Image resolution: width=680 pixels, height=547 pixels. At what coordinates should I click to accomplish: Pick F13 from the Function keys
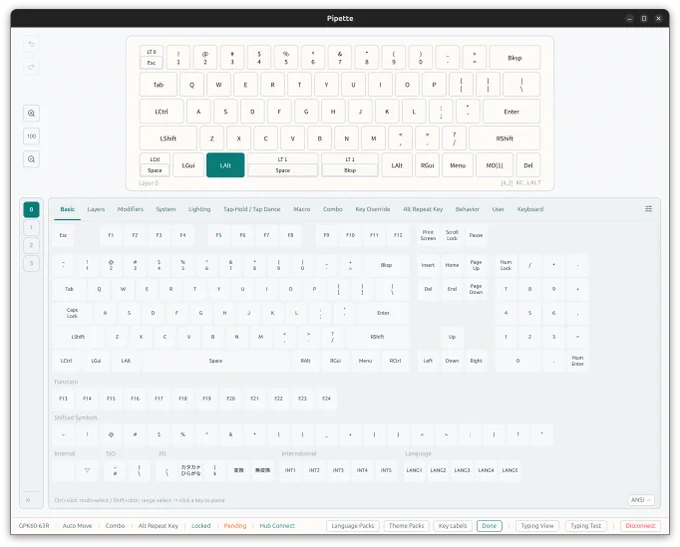[x=63, y=398]
